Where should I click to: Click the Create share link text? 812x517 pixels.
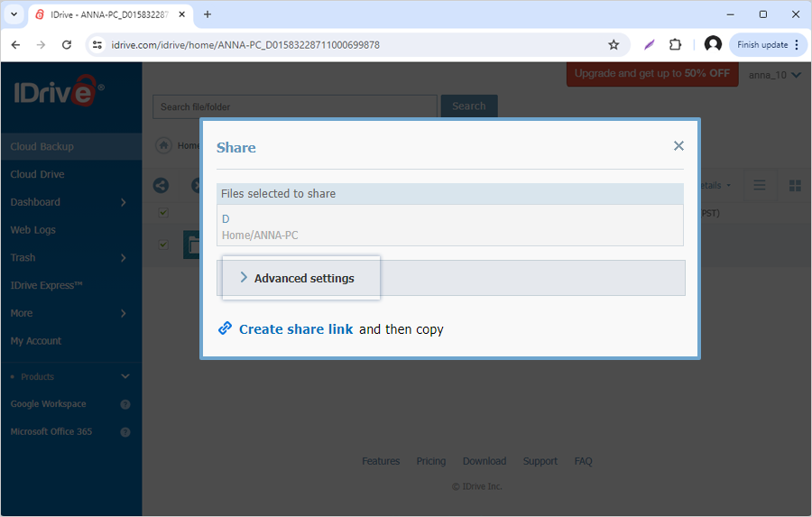[x=296, y=329]
